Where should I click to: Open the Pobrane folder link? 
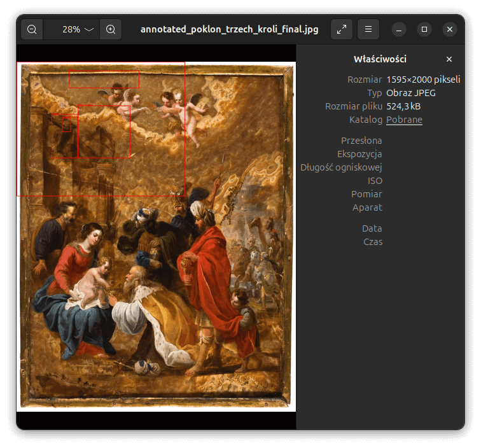(x=404, y=120)
